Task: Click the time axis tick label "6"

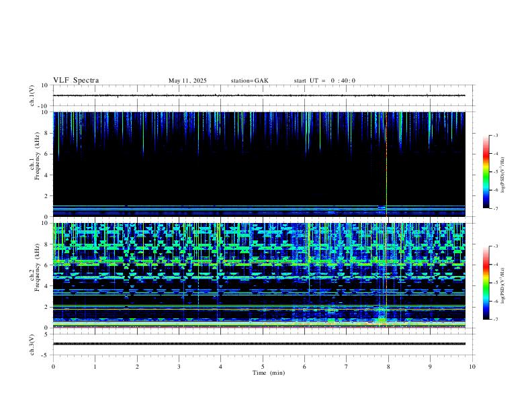Action: pyautogui.click(x=304, y=367)
